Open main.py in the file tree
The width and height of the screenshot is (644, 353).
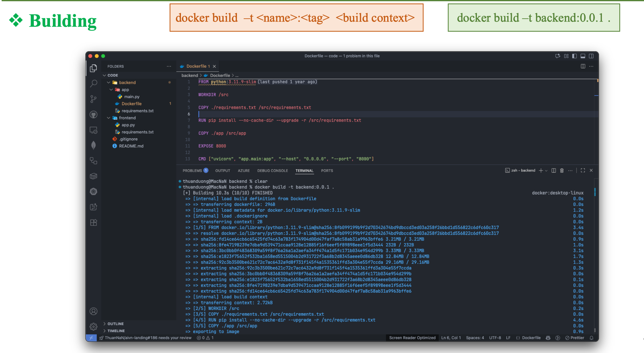132,97
